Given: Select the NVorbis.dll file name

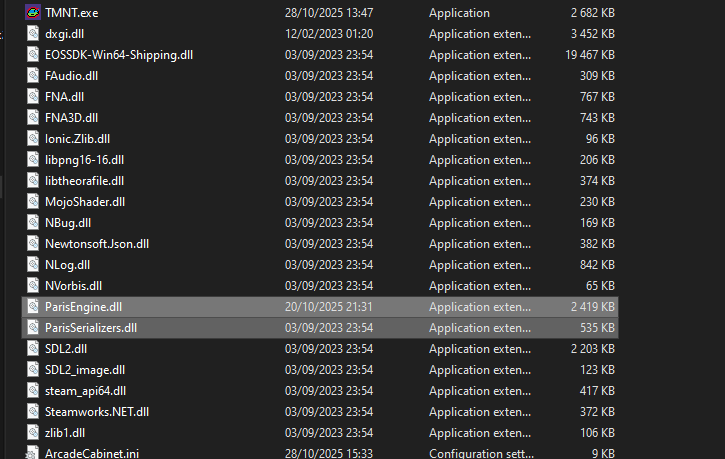Looking at the screenshot, I should tap(73, 286).
